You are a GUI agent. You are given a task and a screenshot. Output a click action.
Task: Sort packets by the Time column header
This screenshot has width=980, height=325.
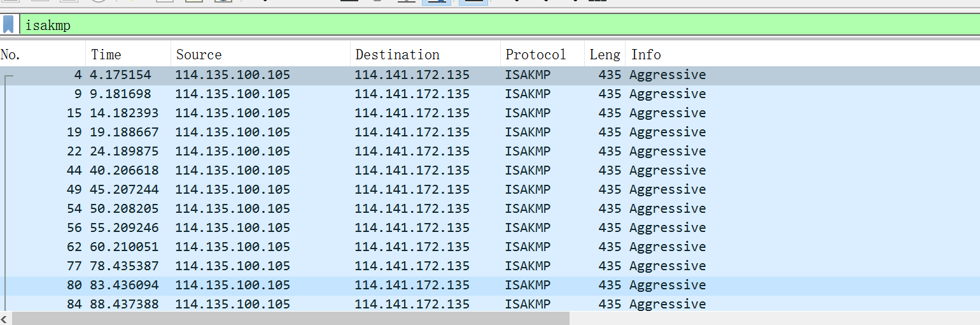pyautogui.click(x=128, y=55)
